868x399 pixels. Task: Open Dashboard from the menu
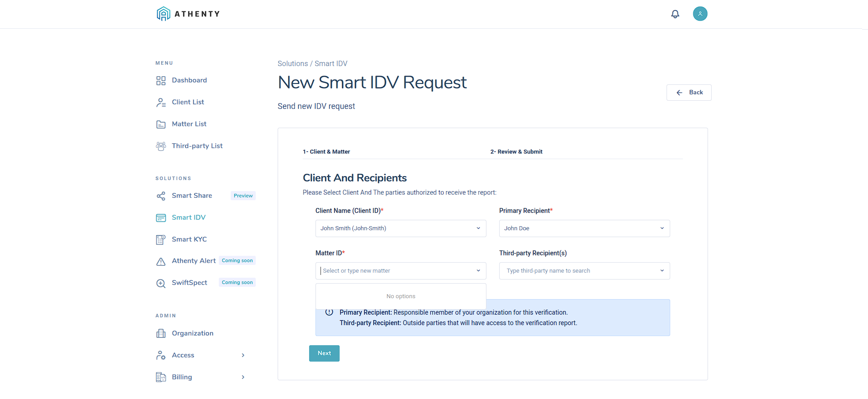point(189,80)
